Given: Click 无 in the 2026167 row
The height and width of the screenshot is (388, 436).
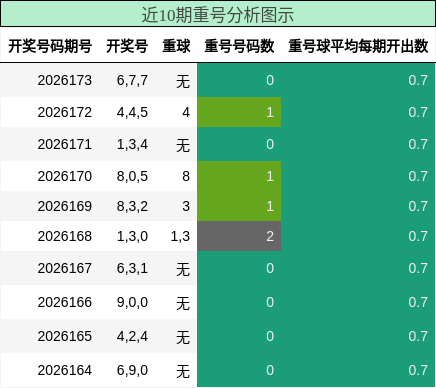Looking at the screenshot, I should click(x=183, y=269).
